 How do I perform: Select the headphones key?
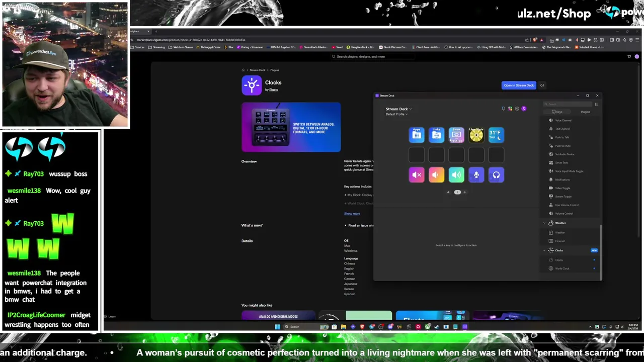point(496,175)
